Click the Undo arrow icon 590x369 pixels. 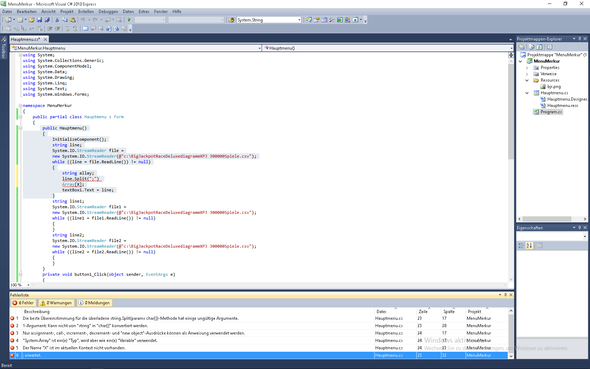pyautogui.click(x=83, y=20)
